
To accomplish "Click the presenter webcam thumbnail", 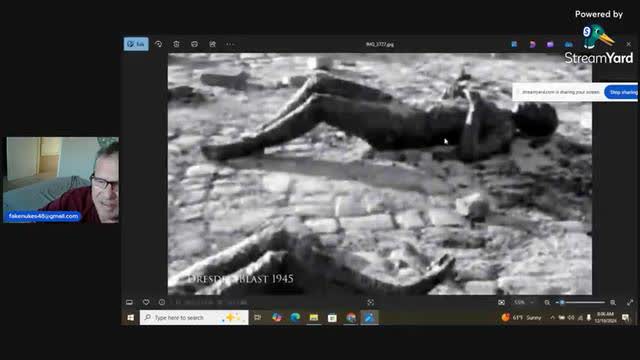I will (61, 180).
